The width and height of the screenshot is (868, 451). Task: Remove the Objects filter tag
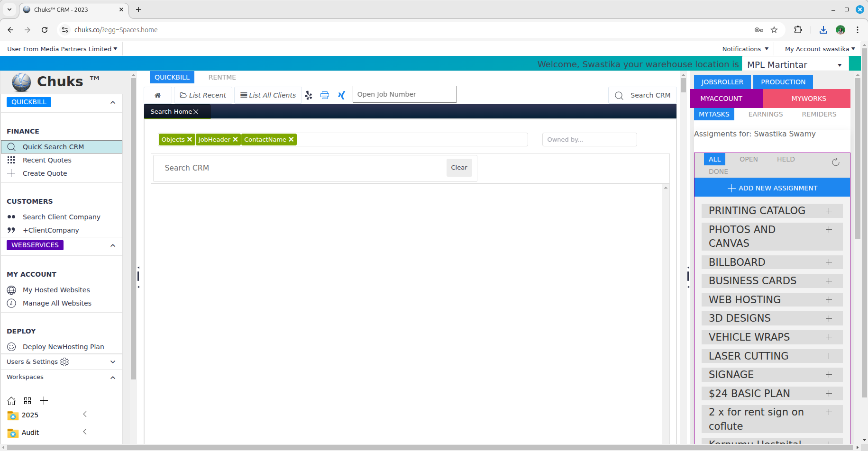(x=190, y=139)
